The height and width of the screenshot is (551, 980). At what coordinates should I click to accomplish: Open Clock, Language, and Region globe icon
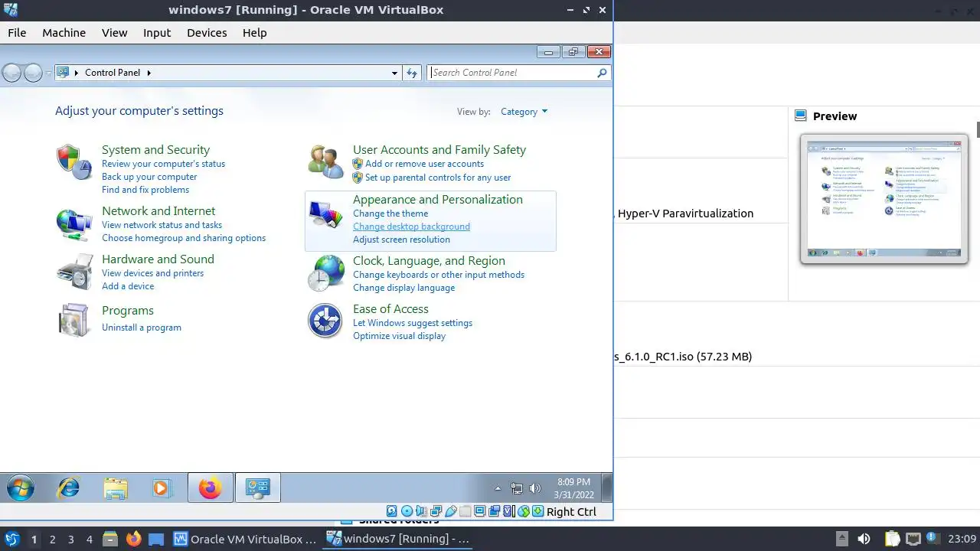coord(325,272)
